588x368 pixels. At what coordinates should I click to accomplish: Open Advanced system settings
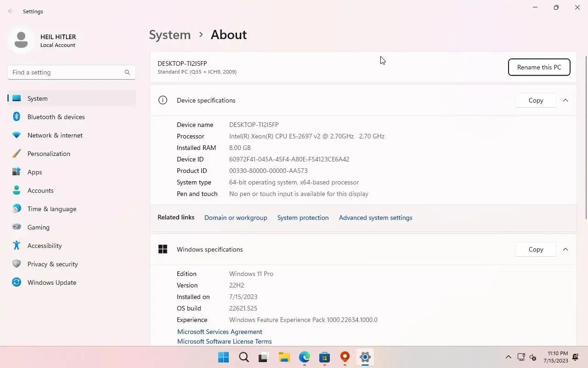[376, 218]
